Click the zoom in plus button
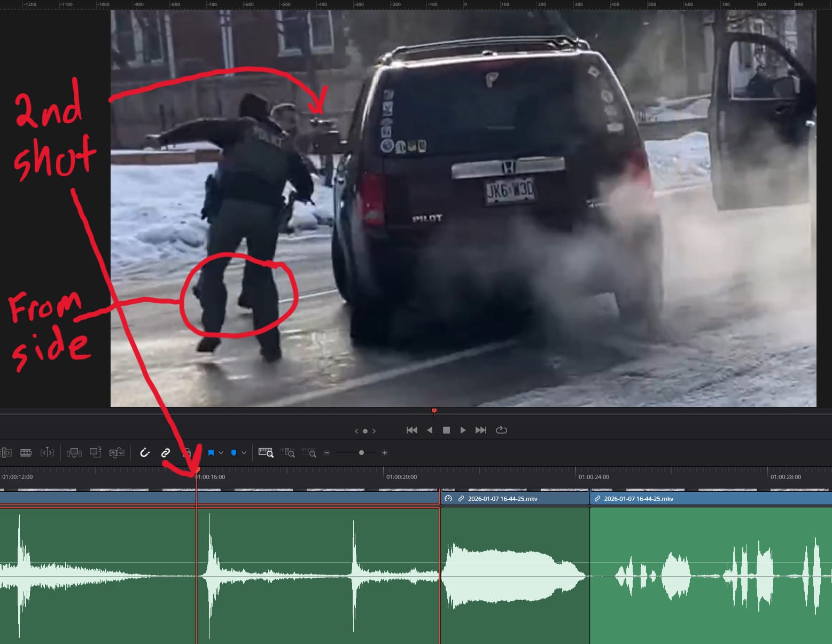 pyautogui.click(x=384, y=453)
